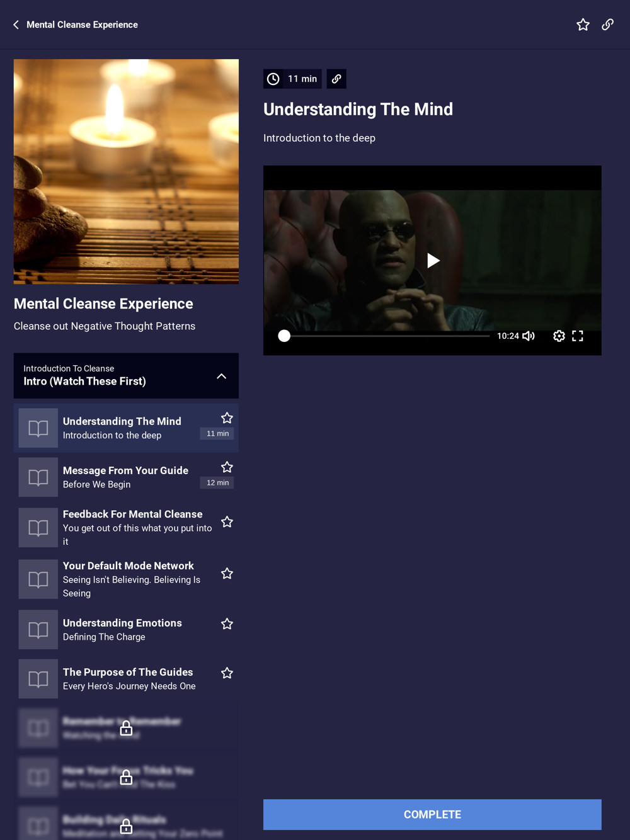The width and height of the screenshot is (630, 840).
Task: Open the Feedback For Mental Cleanse lesson
Action: coord(126,528)
